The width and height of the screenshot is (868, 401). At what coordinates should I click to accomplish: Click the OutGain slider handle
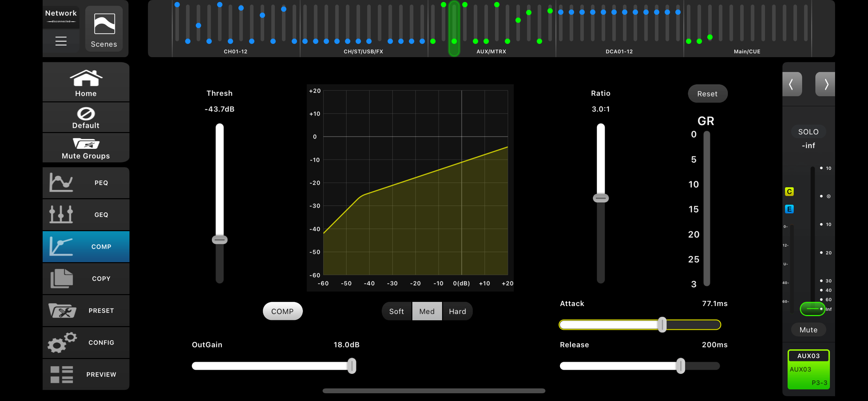(x=352, y=365)
